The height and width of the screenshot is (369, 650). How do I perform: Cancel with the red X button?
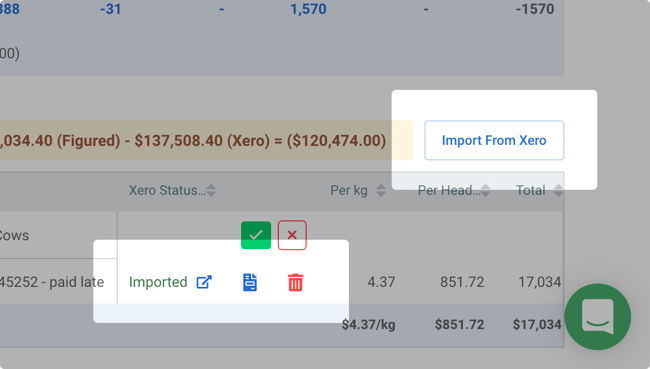click(292, 235)
